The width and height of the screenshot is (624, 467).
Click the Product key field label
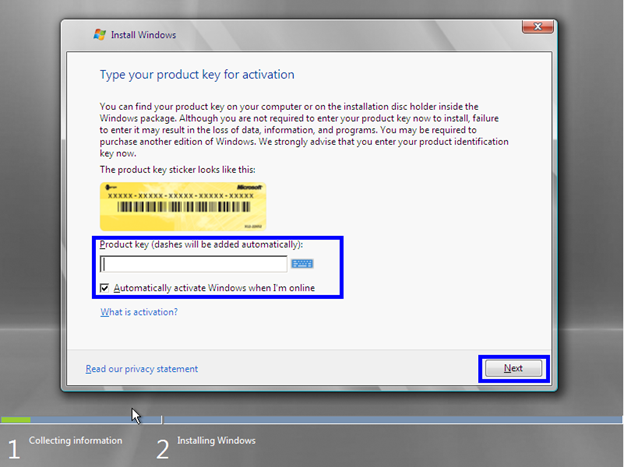click(201, 244)
